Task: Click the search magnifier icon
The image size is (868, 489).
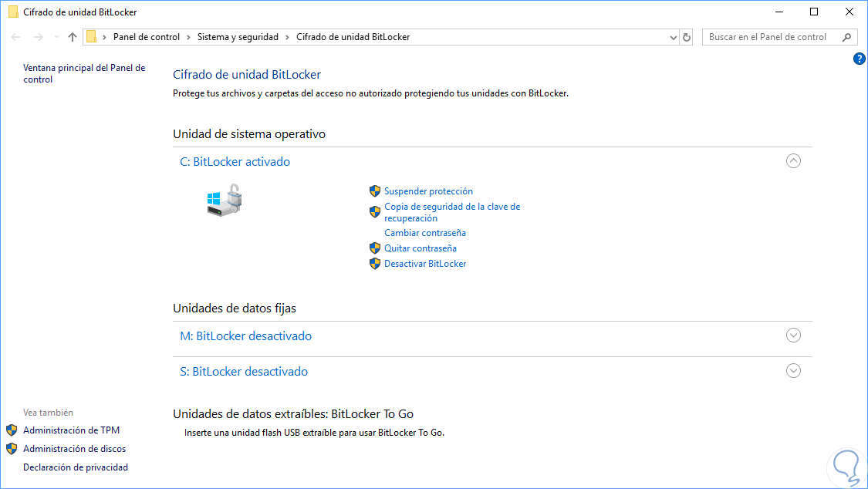Action: click(x=846, y=37)
